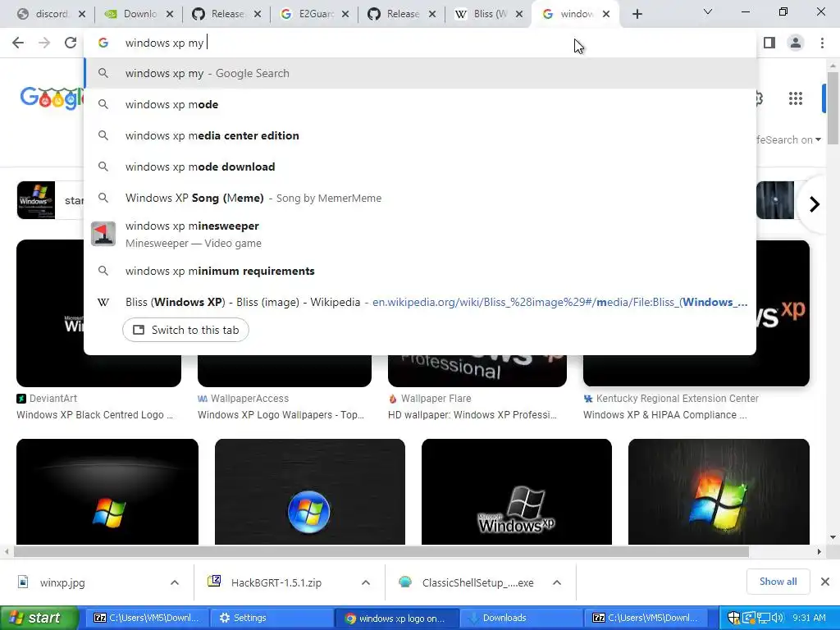Switch to Settings taskbar window

tap(272, 619)
